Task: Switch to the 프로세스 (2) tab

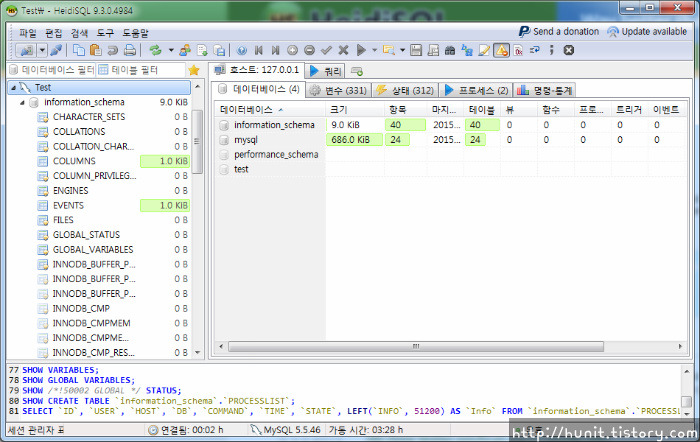Action: [477, 91]
